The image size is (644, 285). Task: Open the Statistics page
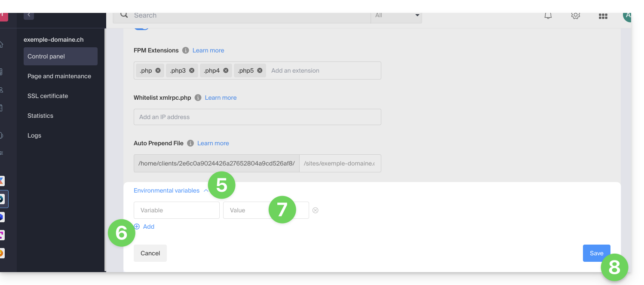[x=40, y=116]
